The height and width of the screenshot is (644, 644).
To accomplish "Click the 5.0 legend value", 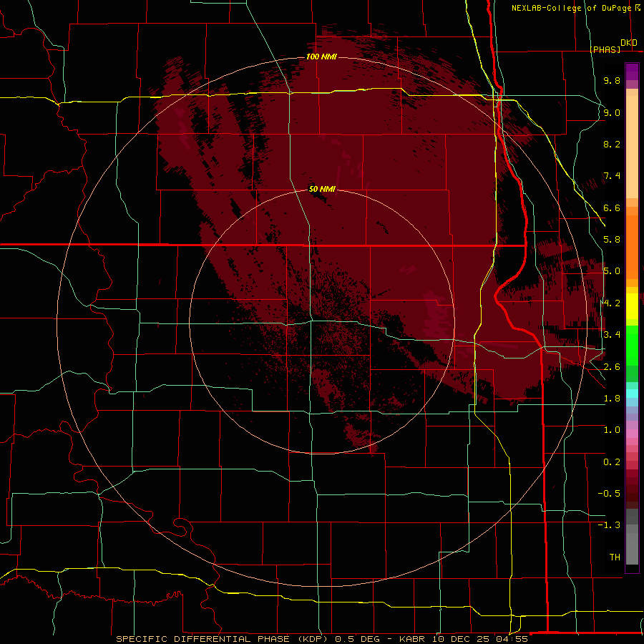I will point(612,271).
